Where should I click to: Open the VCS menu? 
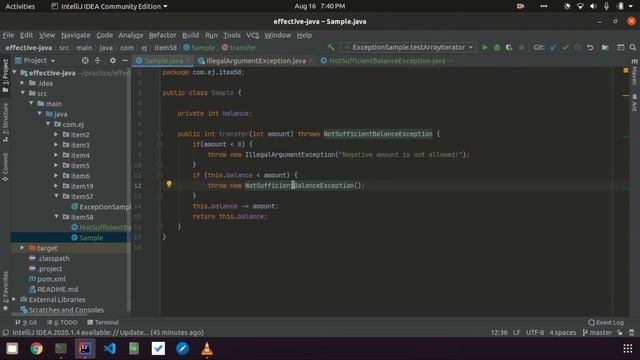(253, 35)
